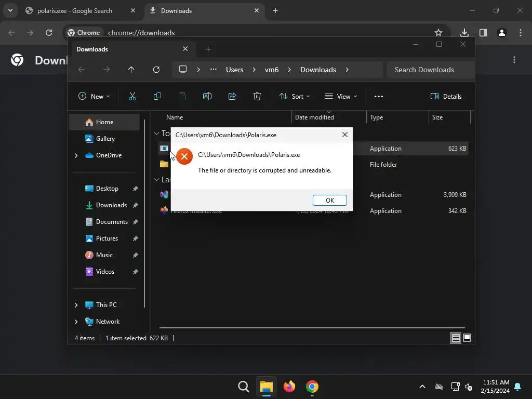Reload the Chrome page
532x399 pixels.
click(49, 33)
